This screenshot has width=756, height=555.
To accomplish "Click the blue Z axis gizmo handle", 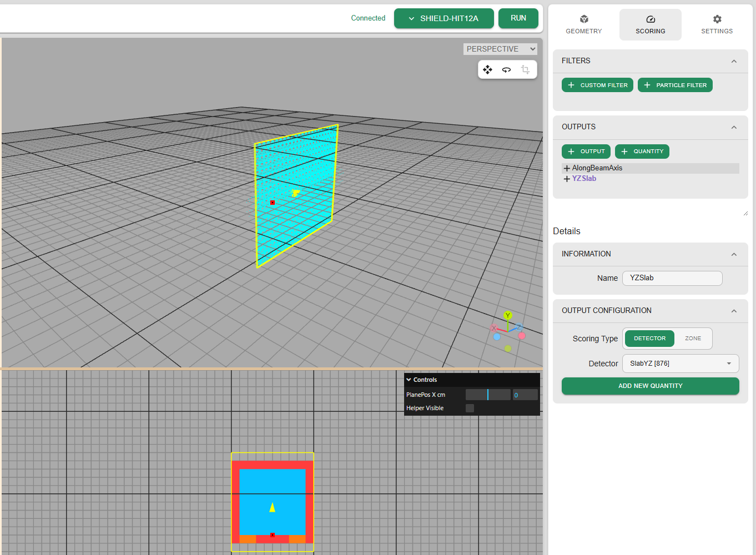I will click(x=519, y=327).
